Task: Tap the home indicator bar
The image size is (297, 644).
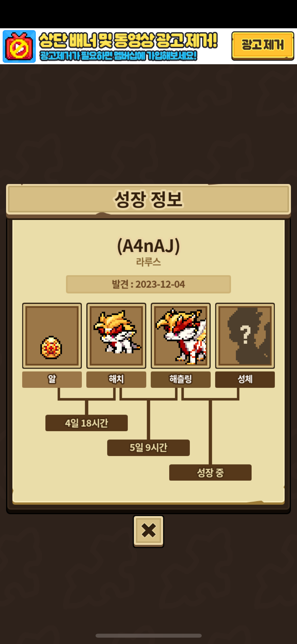Action: 148,636
